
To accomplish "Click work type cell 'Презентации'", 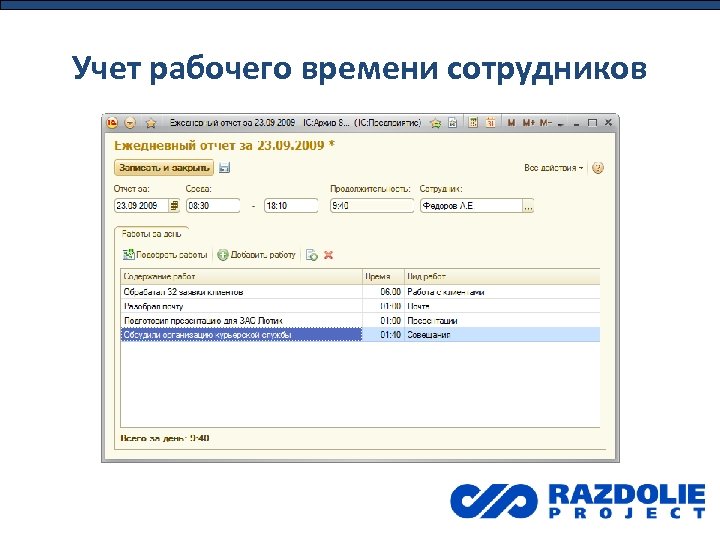I will click(x=502, y=321).
